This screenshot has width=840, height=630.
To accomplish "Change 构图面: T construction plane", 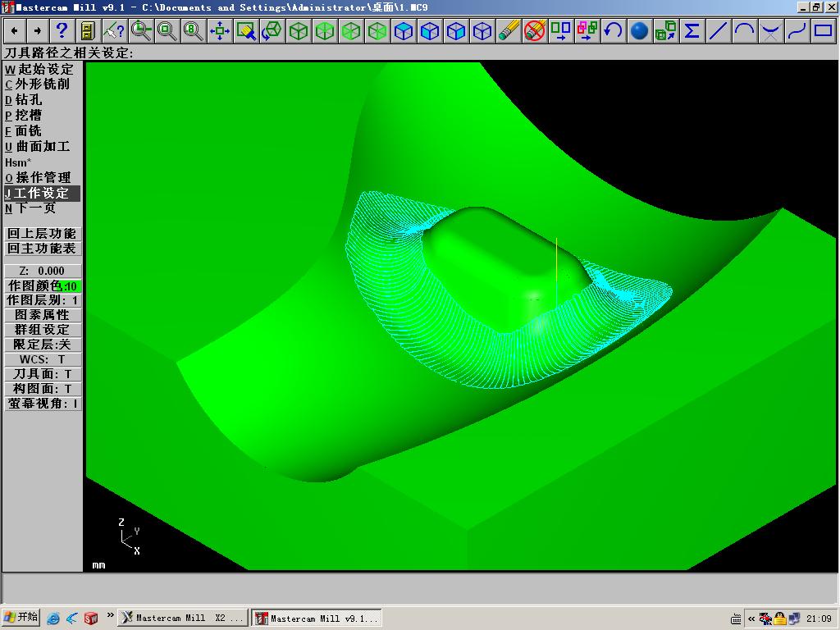I will (43, 388).
